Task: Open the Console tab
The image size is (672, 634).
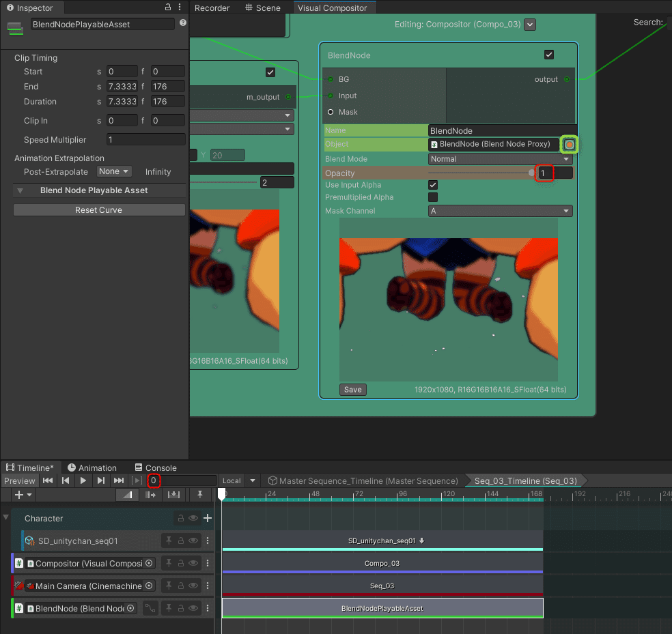Action: (x=156, y=468)
